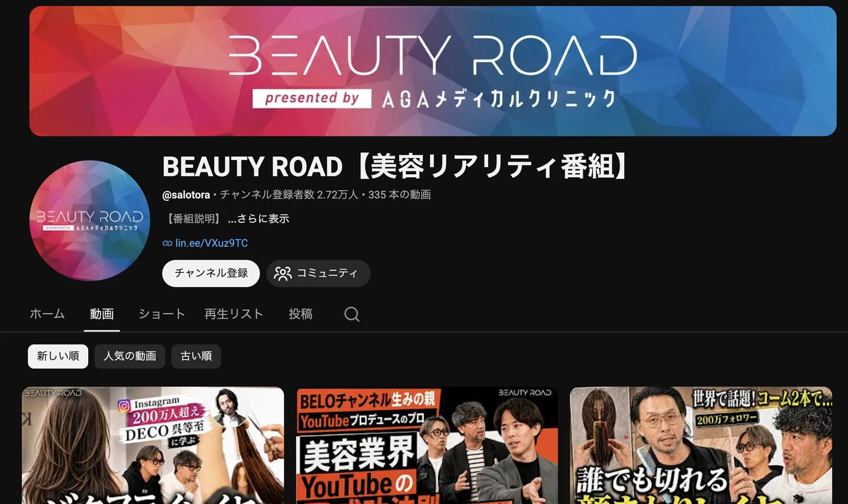Open the ショート tab
Image resolution: width=848 pixels, height=504 pixels.
pyautogui.click(x=162, y=314)
